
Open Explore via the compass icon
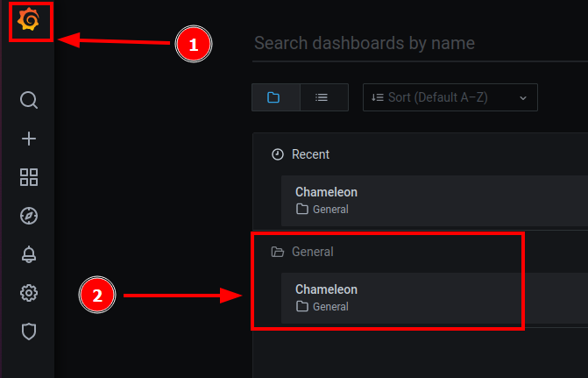tap(29, 216)
